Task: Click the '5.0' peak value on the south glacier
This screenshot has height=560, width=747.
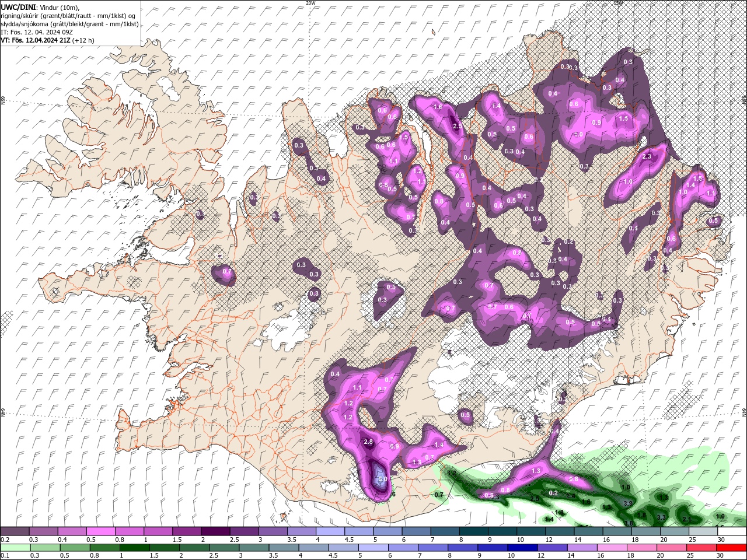Action: tap(383, 479)
